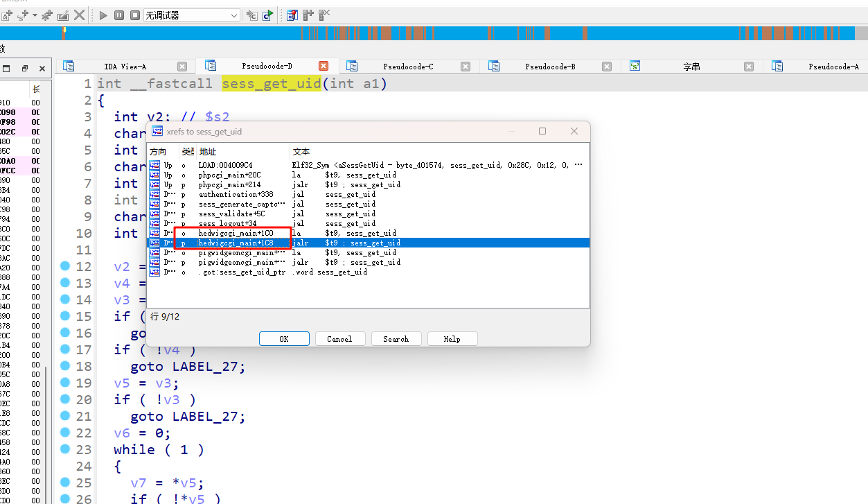Switch to the 字串 strings tab

[x=691, y=67]
